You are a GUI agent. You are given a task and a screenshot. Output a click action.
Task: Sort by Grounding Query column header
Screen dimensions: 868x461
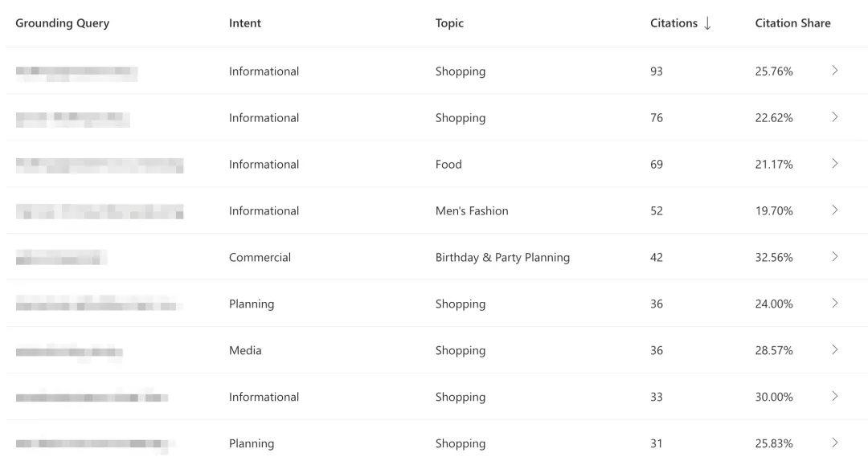click(63, 23)
